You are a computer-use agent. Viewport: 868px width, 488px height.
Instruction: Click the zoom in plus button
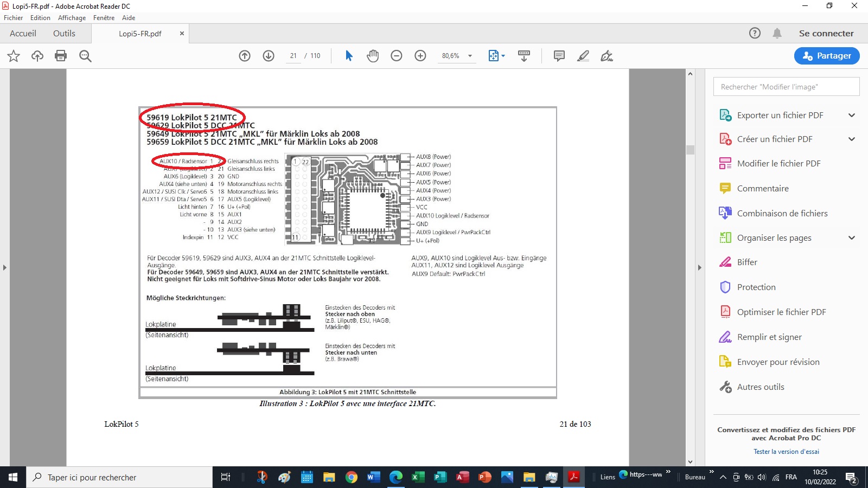[x=420, y=56]
